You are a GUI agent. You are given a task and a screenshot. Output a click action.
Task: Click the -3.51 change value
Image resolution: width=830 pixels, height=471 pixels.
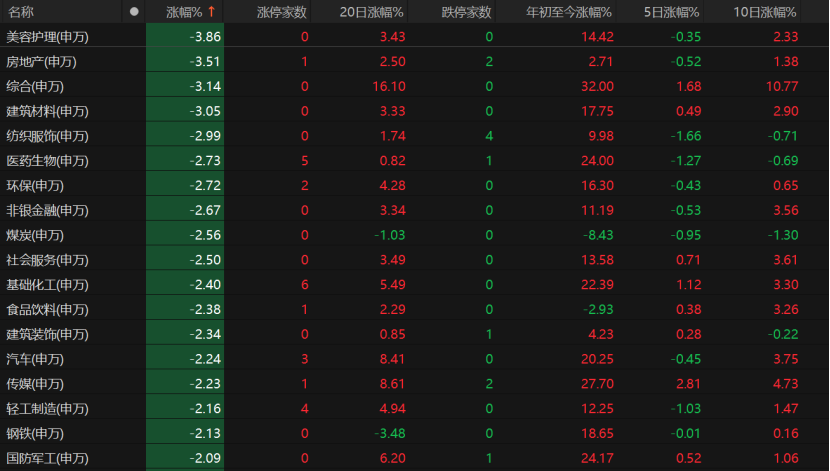205,62
